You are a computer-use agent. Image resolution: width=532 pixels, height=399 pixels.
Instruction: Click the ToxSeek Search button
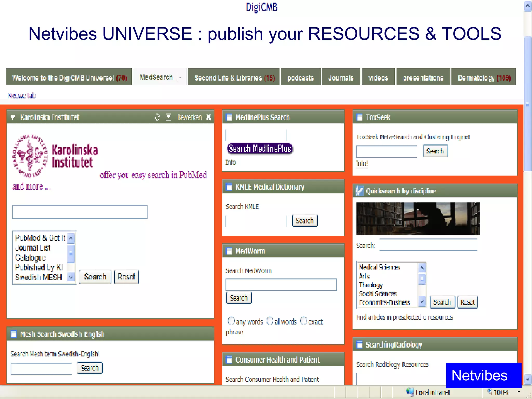click(435, 151)
